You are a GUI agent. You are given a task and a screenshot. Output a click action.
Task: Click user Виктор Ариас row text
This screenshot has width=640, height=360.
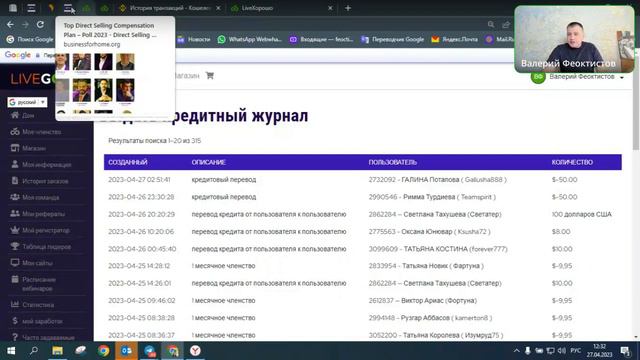[x=422, y=300]
